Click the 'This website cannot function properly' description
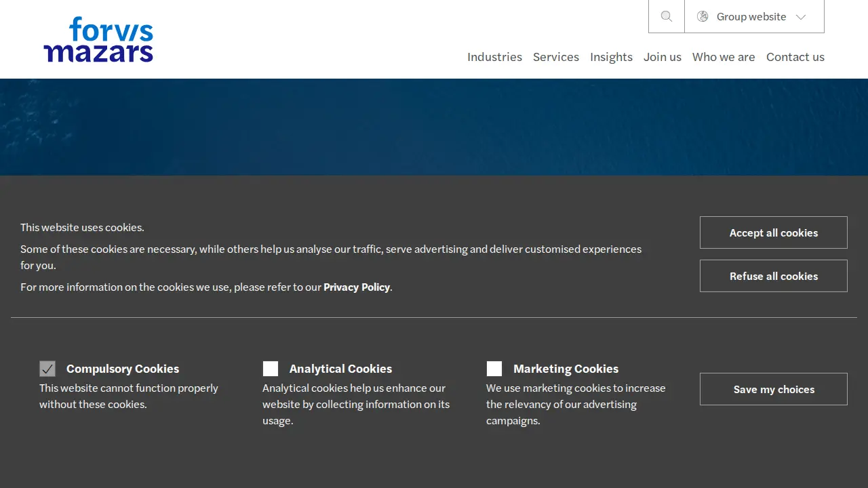Image resolution: width=868 pixels, height=488 pixels. pyautogui.click(x=129, y=396)
